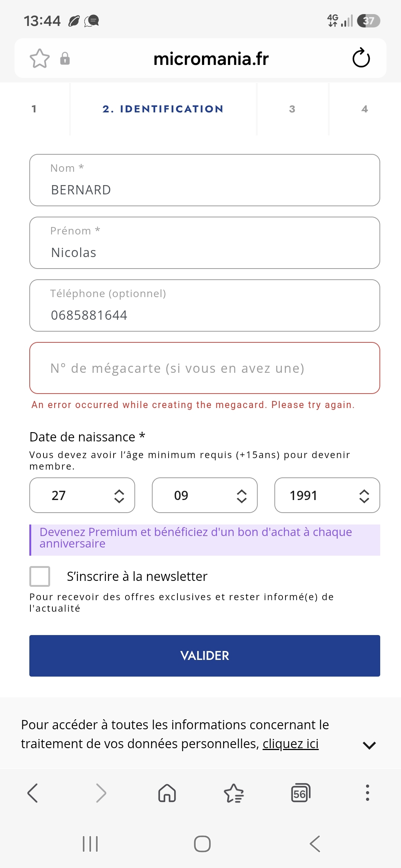This screenshot has height=868, width=401.
Task: Tap the VALIDER button
Action: tap(205, 655)
